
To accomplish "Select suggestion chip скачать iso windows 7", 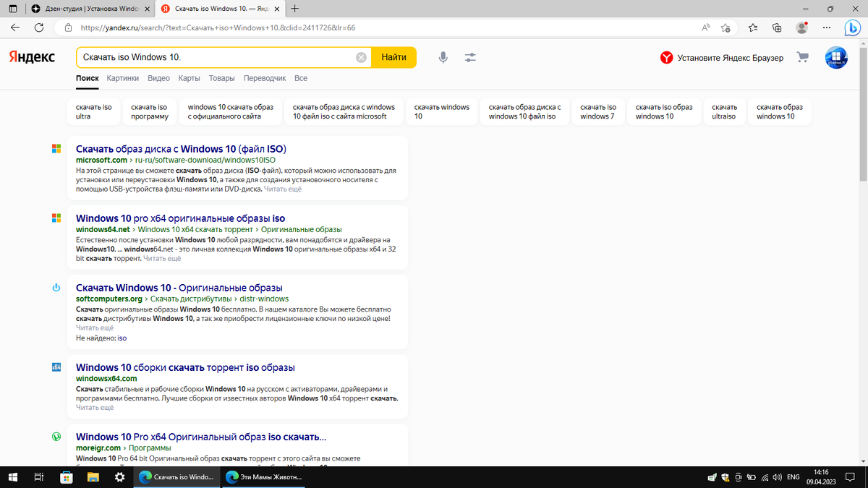I will point(598,111).
